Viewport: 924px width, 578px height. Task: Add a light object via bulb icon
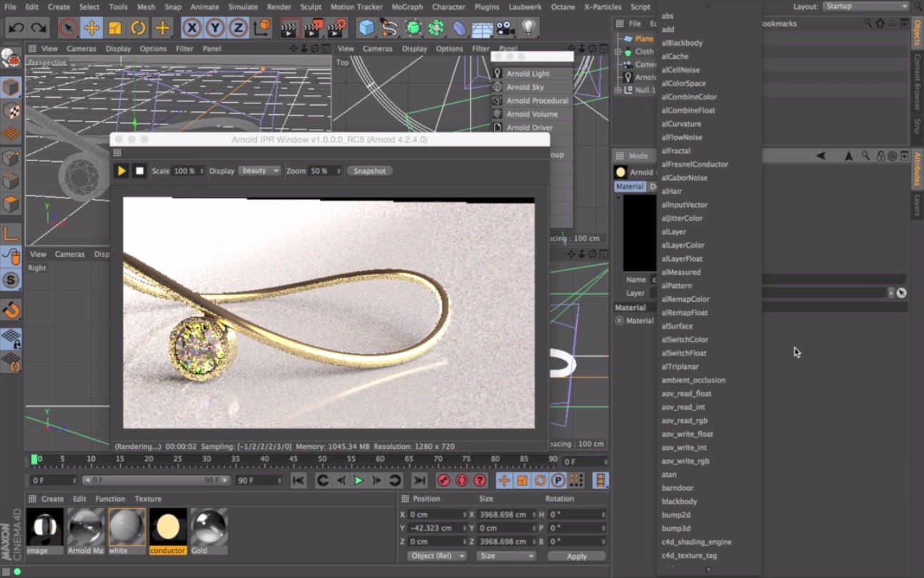pos(528,29)
